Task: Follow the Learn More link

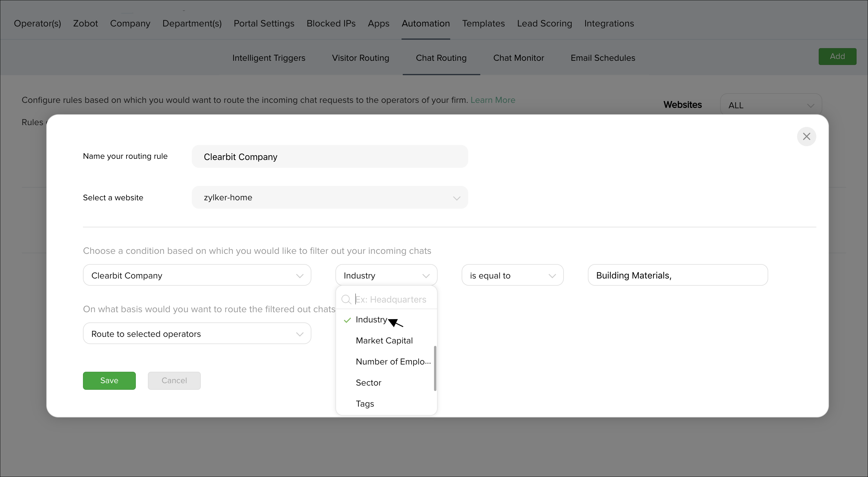Action: [493, 100]
